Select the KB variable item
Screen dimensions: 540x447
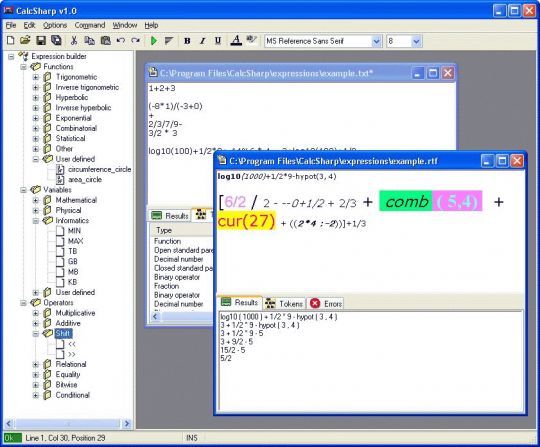tap(72, 282)
